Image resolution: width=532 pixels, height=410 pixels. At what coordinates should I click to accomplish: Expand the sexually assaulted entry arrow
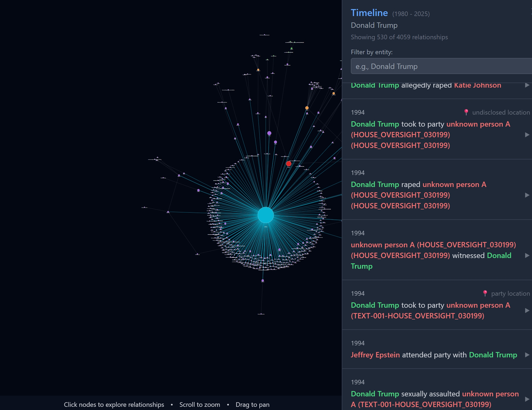pyautogui.click(x=527, y=399)
